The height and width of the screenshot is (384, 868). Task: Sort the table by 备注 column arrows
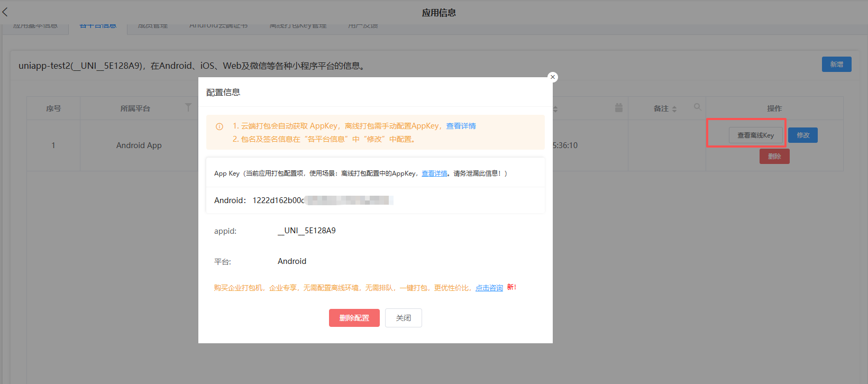pos(674,109)
